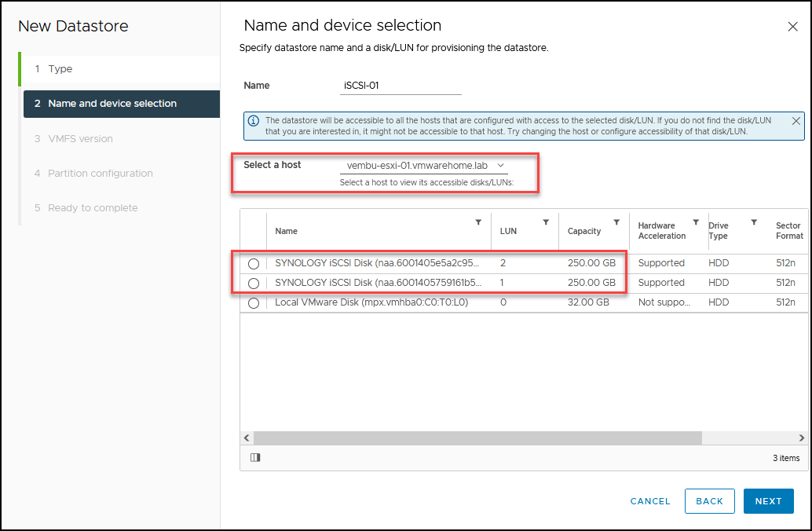Open the column show/hide toggle icon
Image resolution: width=812 pixels, height=531 pixels.
coord(255,457)
